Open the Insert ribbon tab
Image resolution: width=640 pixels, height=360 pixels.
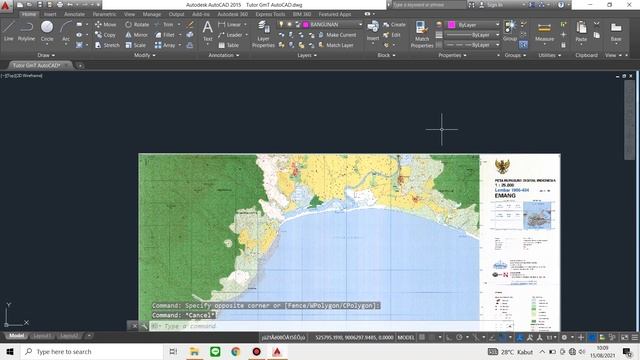[x=50, y=14]
